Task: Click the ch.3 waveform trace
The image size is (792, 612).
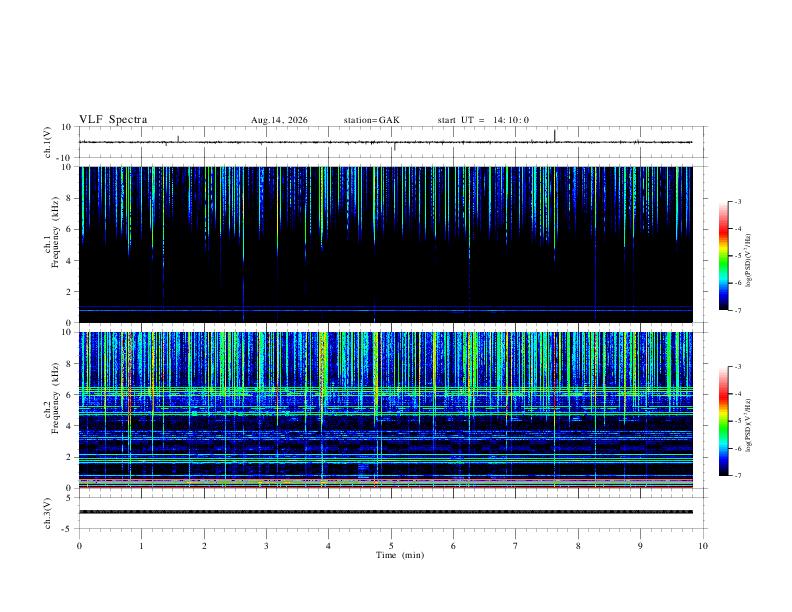Action: [x=385, y=512]
